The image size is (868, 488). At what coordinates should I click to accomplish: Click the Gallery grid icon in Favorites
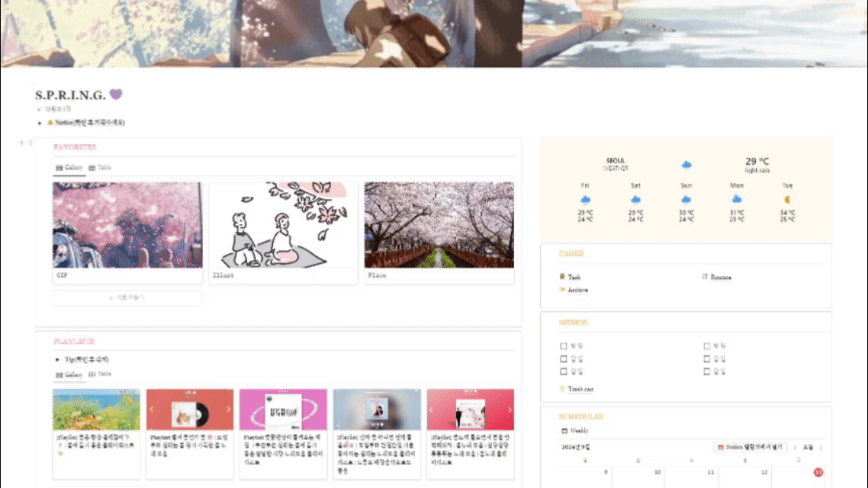click(x=59, y=168)
